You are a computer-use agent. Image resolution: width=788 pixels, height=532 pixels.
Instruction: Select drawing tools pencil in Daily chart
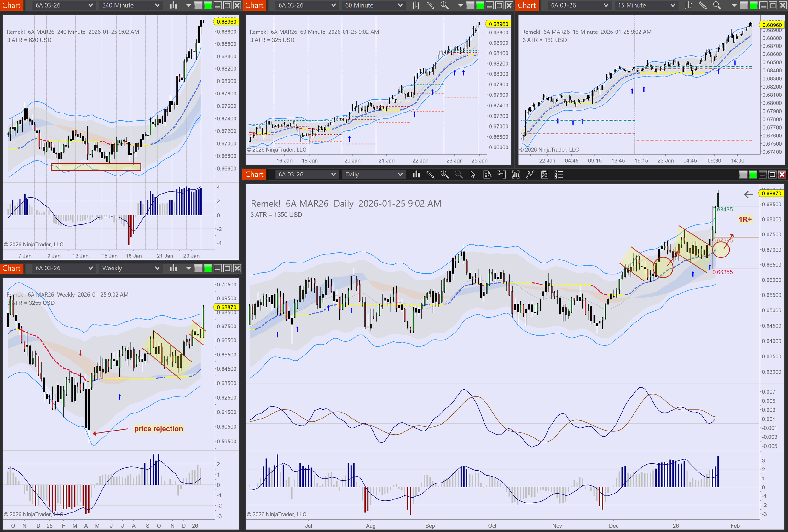click(430, 175)
